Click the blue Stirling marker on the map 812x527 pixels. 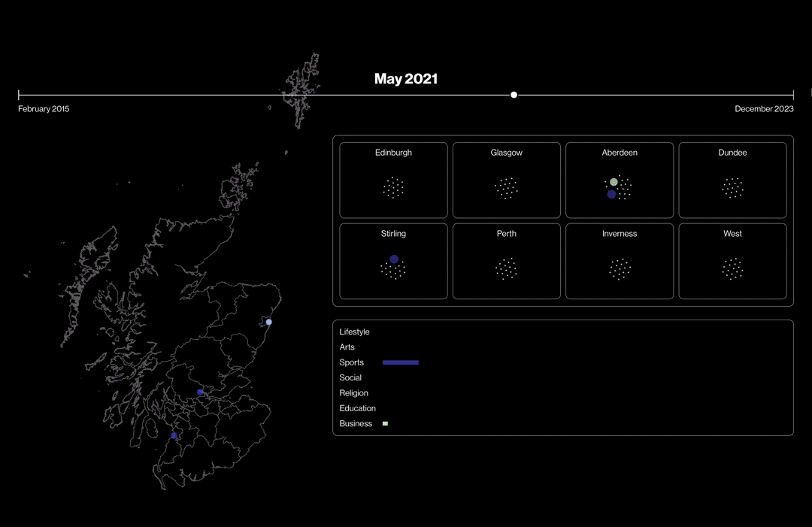(200, 392)
